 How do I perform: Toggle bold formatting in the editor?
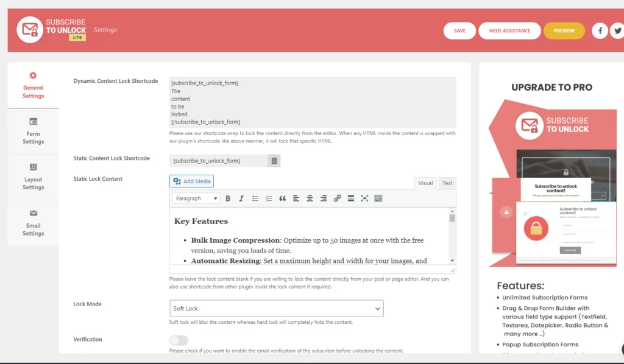(228, 198)
